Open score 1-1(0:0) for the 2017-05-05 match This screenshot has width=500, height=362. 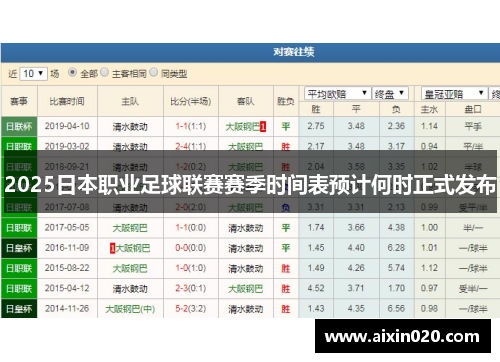tap(191, 228)
